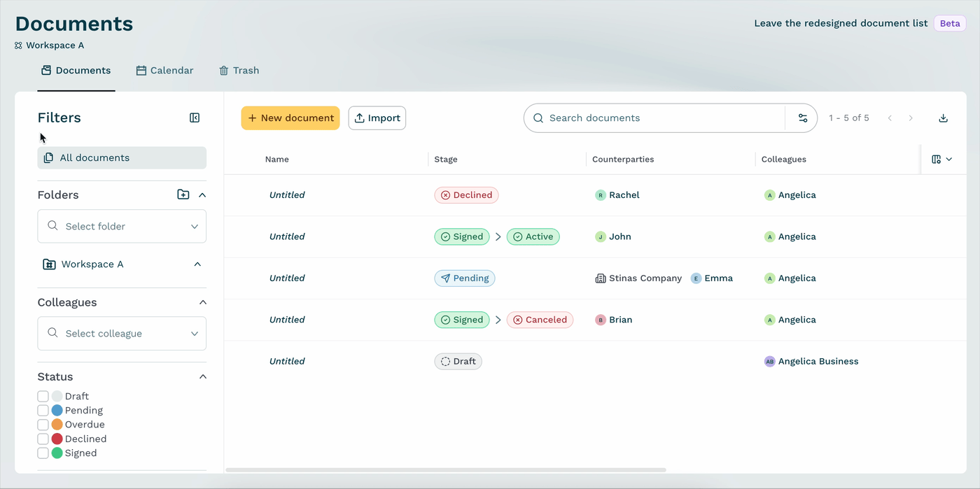Open the Select colleague dropdown

(122, 334)
